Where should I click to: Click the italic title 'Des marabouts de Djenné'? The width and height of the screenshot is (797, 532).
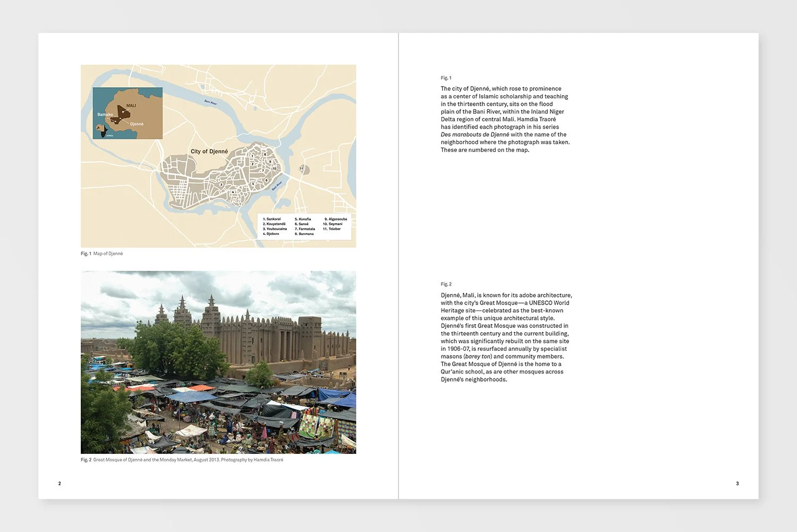pyautogui.click(x=474, y=134)
